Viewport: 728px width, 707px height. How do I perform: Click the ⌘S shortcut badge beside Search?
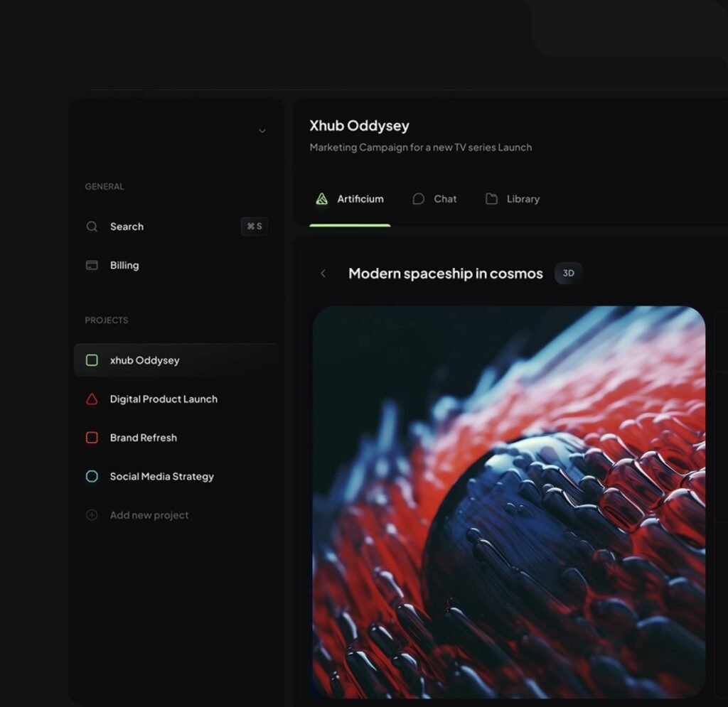[x=255, y=226]
